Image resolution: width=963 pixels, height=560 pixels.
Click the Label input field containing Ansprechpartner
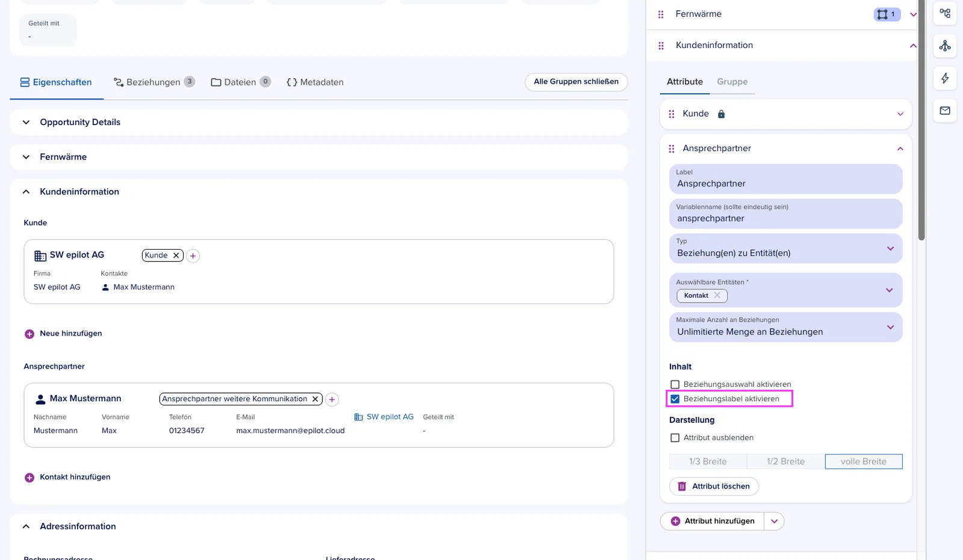(785, 179)
